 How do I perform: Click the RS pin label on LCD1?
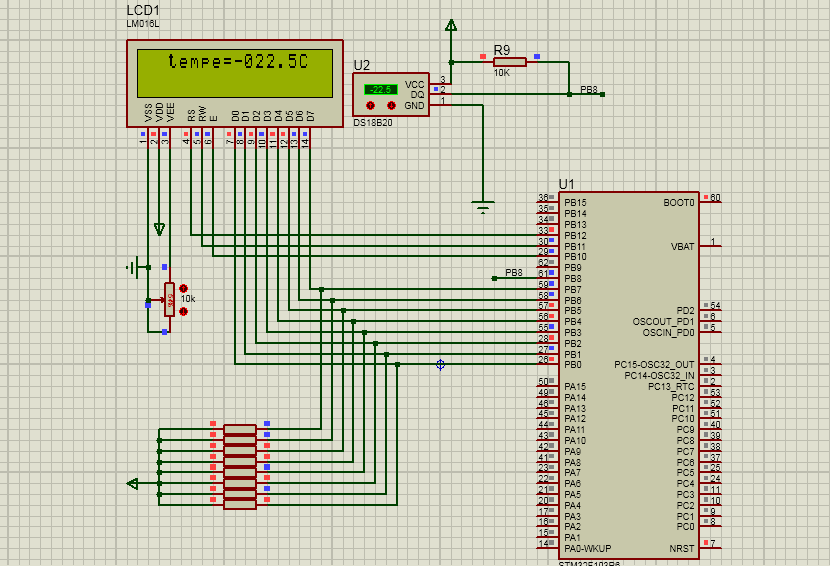click(x=192, y=115)
